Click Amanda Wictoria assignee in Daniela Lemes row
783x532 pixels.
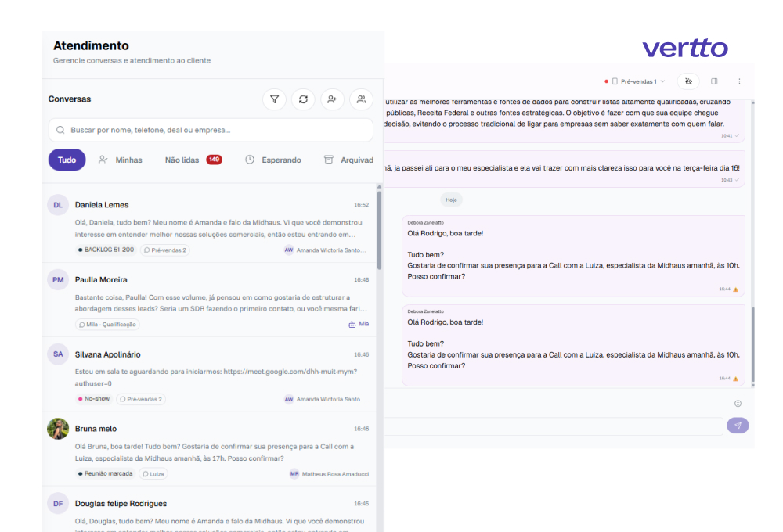326,250
